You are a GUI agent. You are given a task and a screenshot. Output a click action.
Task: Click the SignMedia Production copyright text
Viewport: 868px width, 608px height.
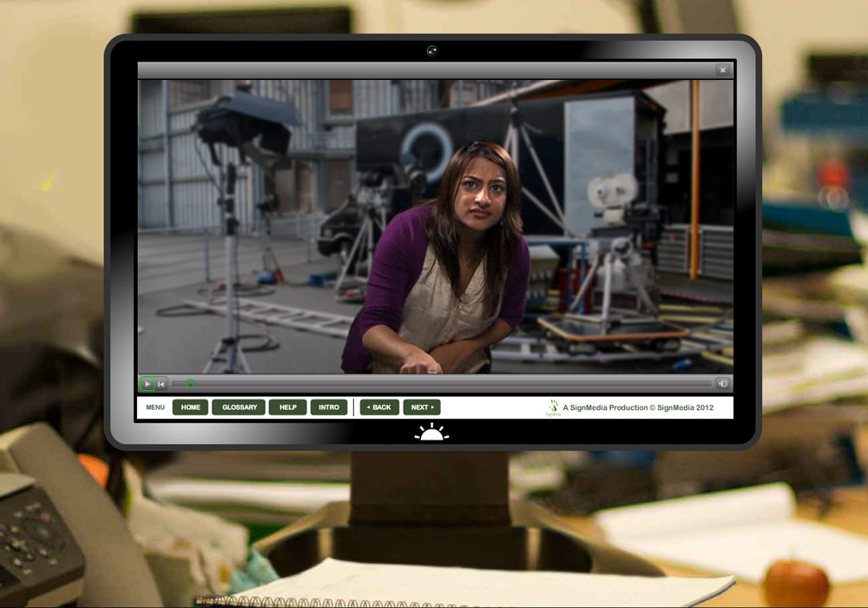point(638,407)
